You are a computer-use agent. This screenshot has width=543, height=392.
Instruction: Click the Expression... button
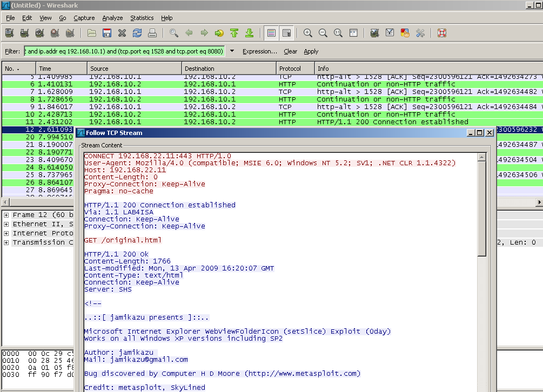click(260, 51)
